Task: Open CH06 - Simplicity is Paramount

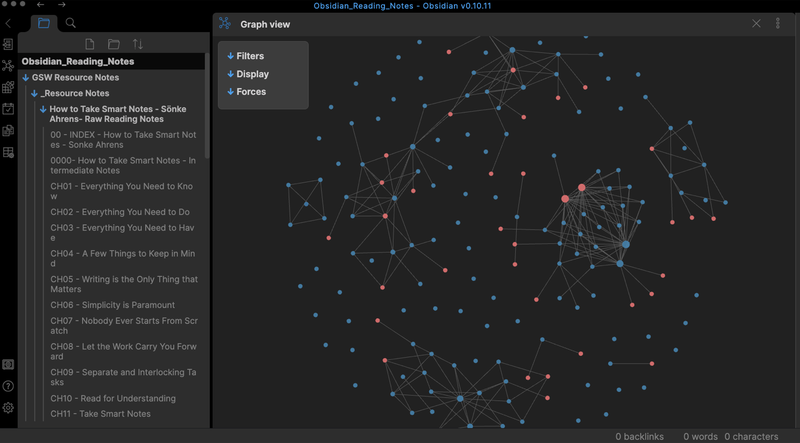Action: tap(113, 305)
